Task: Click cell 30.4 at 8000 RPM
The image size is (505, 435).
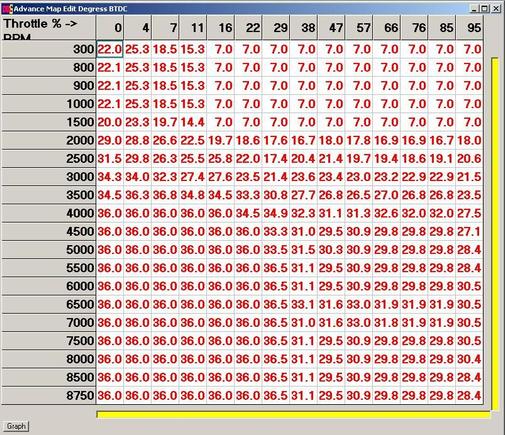Action: click(469, 359)
